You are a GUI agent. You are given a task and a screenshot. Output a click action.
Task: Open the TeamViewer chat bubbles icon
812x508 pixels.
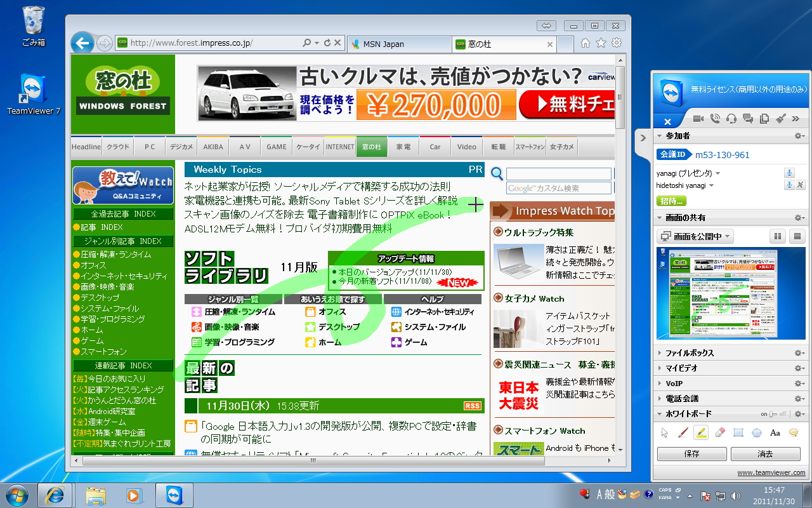[748, 118]
